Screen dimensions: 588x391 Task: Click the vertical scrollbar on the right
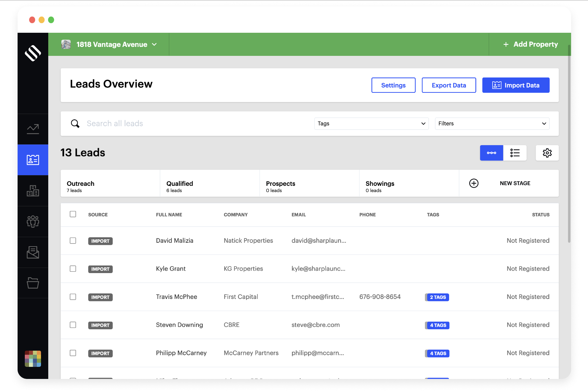coord(569,143)
